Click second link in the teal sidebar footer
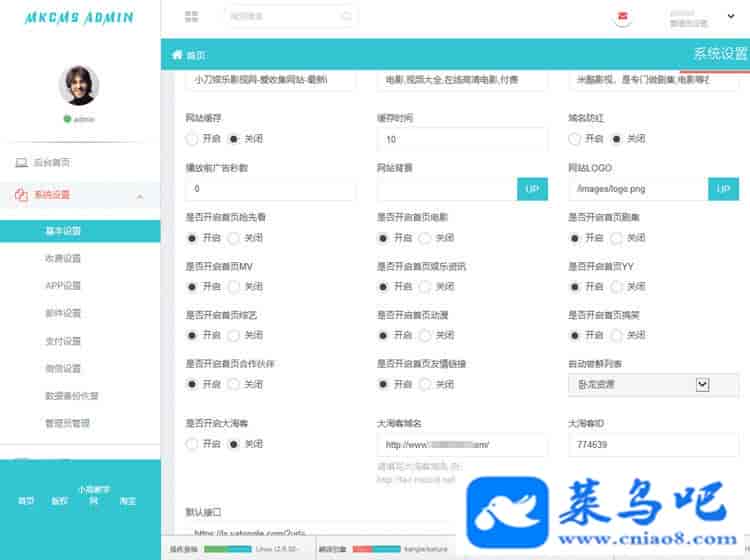 (60, 501)
